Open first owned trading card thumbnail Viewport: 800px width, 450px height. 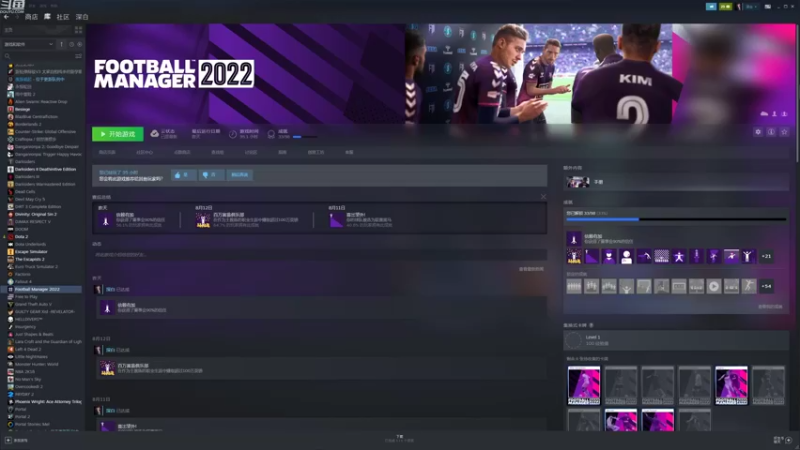[x=584, y=385]
